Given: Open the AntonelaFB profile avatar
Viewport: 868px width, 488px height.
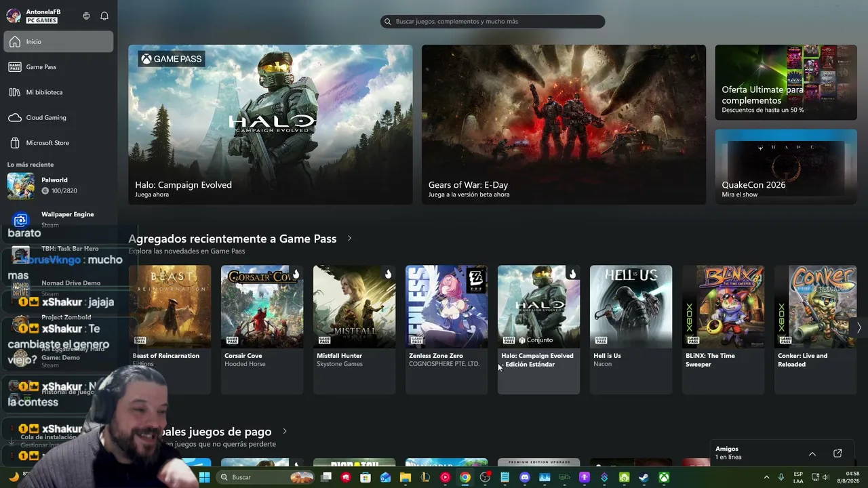Looking at the screenshot, I should [14, 16].
